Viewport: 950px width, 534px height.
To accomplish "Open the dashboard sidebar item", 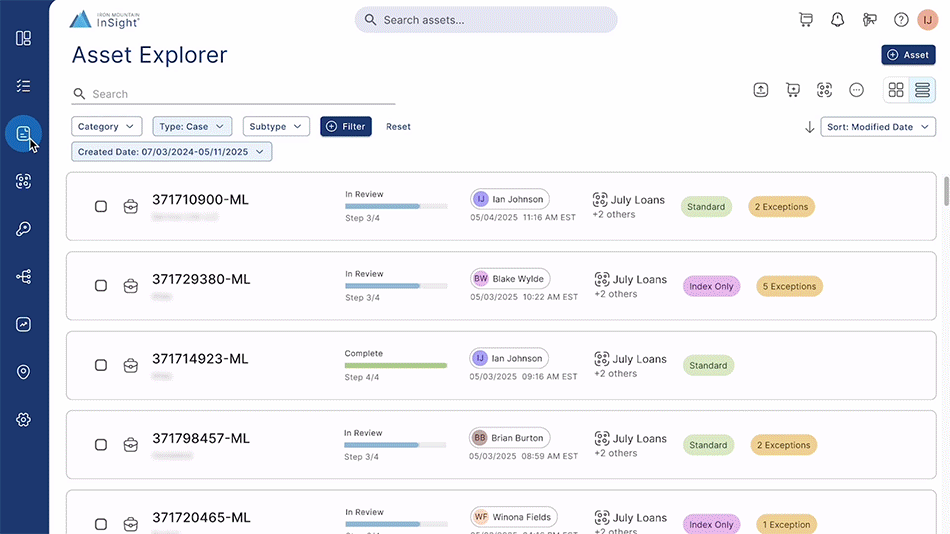I will point(24,38).
